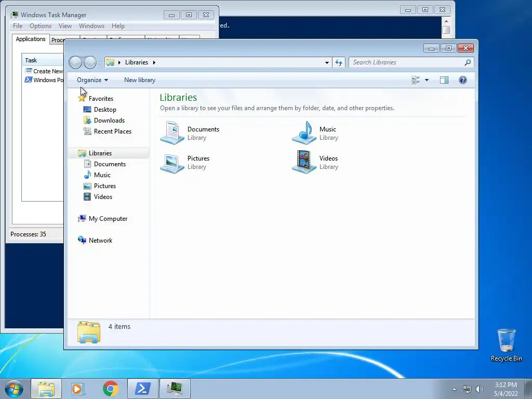This screenshot has width=532, height=399.
Task: Select Pictures in navigation pane tree
Action: pos(105,186)
